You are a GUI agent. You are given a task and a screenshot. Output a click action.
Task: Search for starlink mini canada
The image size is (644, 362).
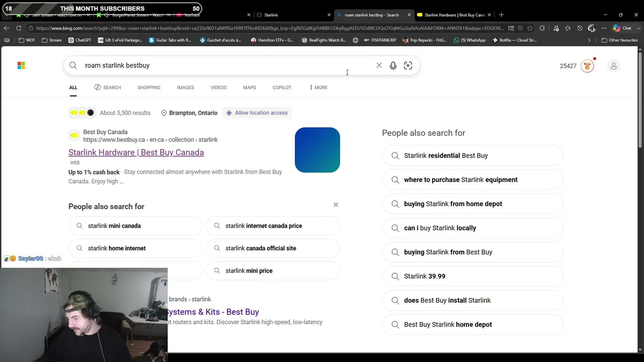coord(135,226)
